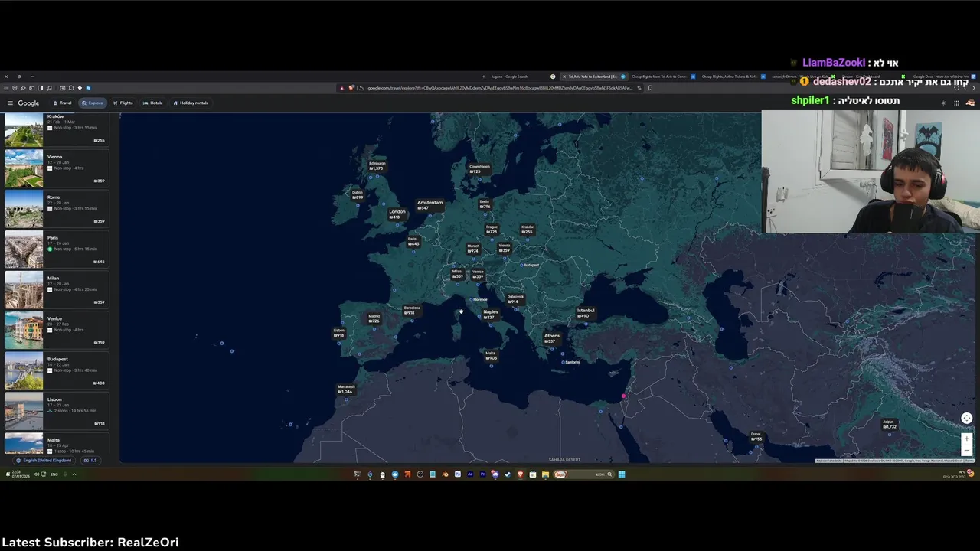The height and width of the screenshot is (551, 980).
Task: Select the Malta destination card
Action: (x=56, y=444)
